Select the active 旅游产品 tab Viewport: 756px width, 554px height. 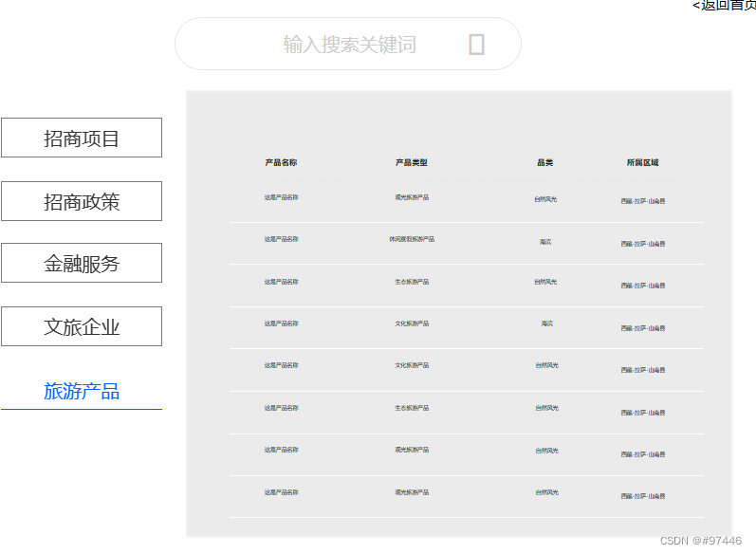pos(82,391)
